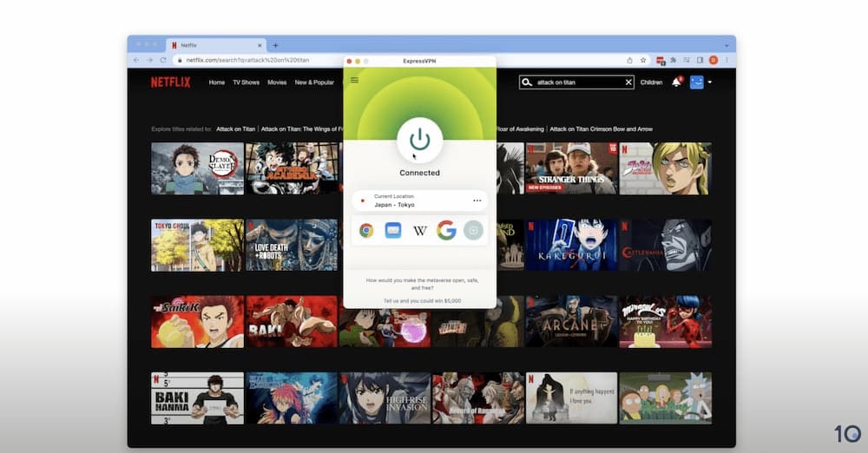Viewport: 868px width, 453px height.
Task: Open a new Chrome tab
Action: pyautogui.click(x=275, y=45)
